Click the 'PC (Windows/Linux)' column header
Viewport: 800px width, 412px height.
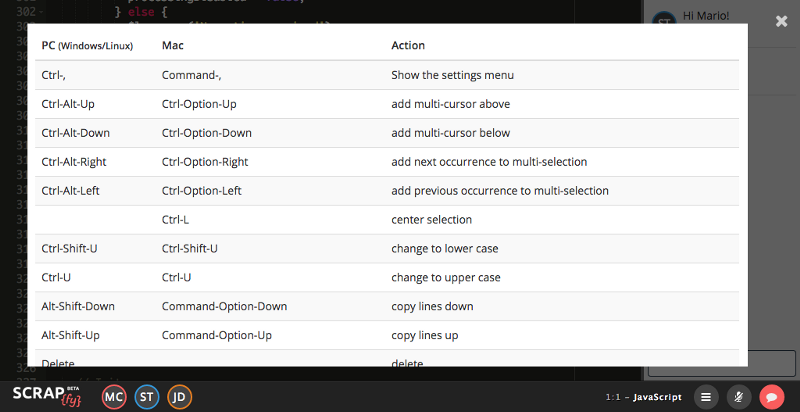pos(87,46)
